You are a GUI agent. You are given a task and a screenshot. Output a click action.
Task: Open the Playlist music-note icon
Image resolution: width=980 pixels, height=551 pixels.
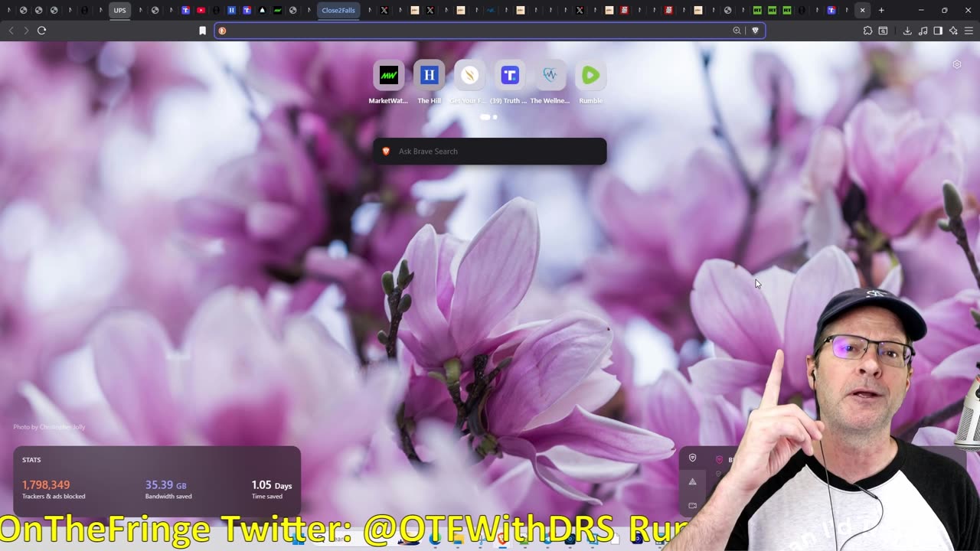pos(923,31)
